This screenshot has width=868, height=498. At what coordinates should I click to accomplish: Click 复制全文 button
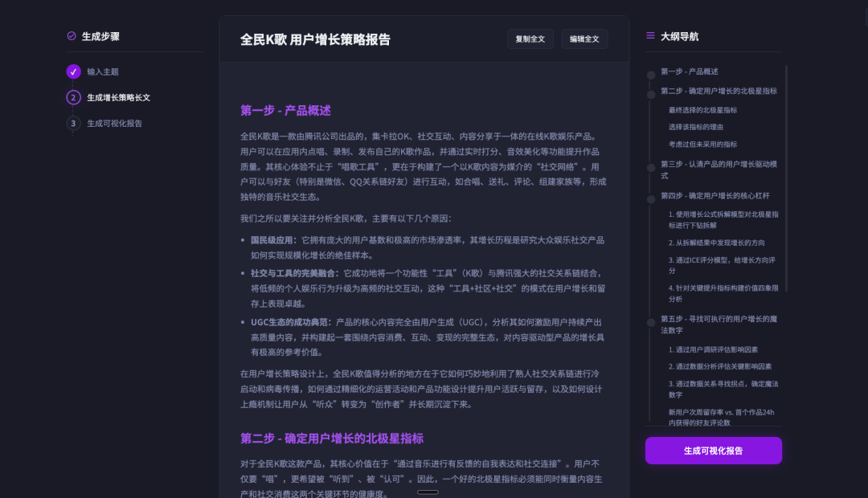point(530,39)
